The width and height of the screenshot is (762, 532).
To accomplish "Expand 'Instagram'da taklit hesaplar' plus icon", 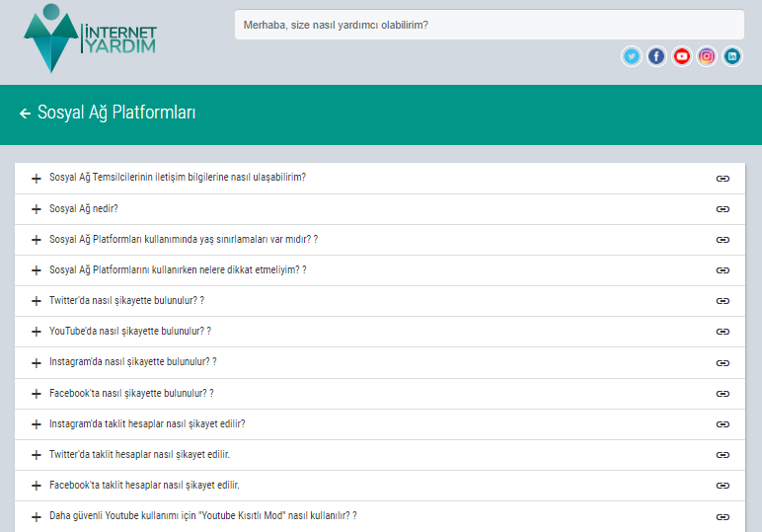I will (36, 424).
